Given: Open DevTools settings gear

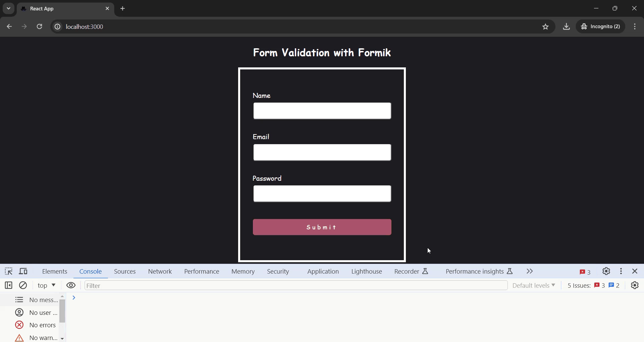Looking at the screenshot, I should (x=606, y=271).
